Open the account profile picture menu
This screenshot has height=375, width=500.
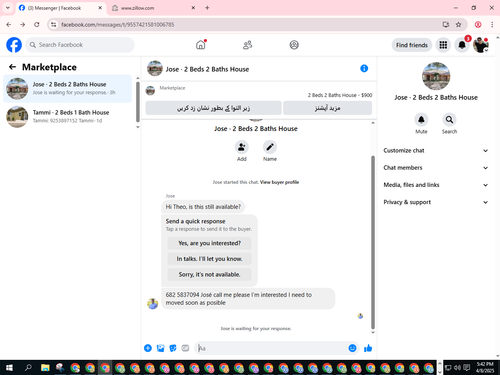[x=481, y=45]
